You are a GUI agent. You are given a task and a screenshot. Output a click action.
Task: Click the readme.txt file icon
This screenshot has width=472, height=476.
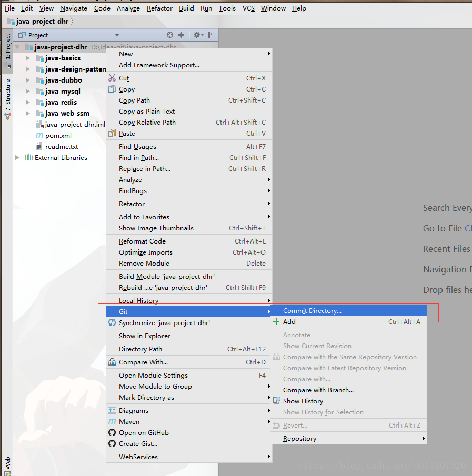[x=39, y=146]
